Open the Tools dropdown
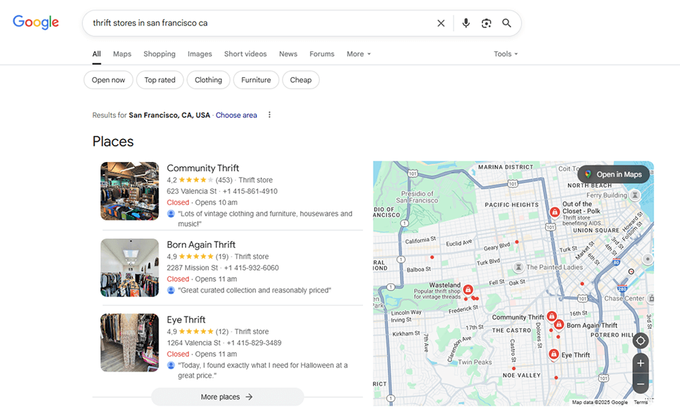Image resolution: width=680 pixels, height=418 pixels. 506,54
